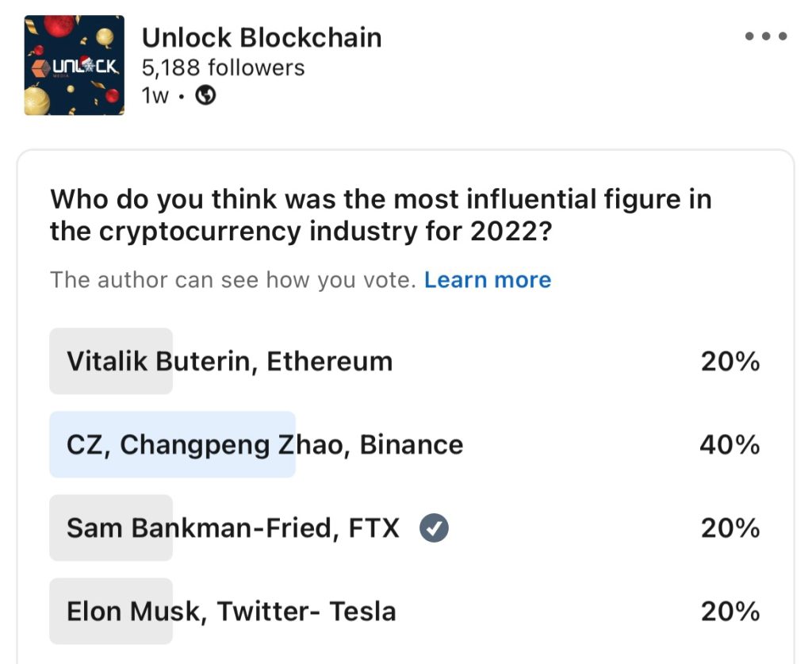This screenshot has height=664, width=812.
Task: Open the Unlock Blockchain logo thumbnail
Action: pyautogui.click(x=74, y=65)
